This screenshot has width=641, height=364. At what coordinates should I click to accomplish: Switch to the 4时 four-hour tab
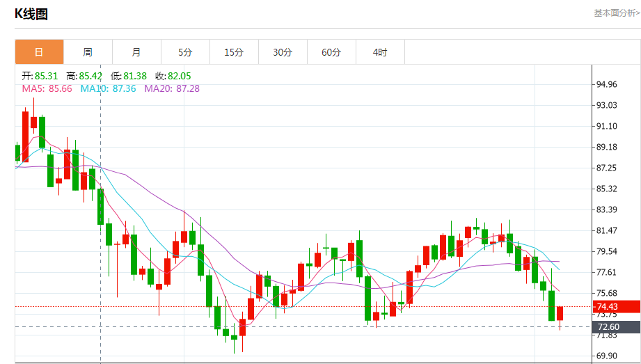[380, 52]
